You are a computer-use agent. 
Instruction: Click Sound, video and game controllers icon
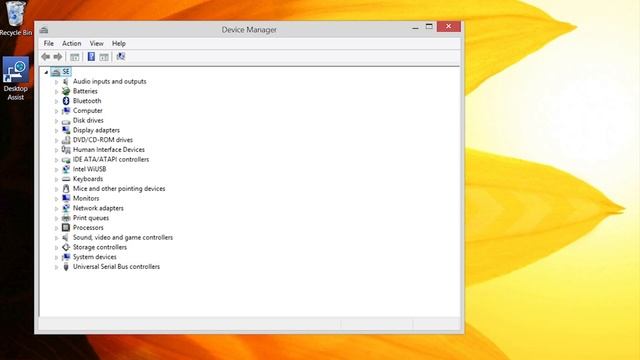point(66,238)
